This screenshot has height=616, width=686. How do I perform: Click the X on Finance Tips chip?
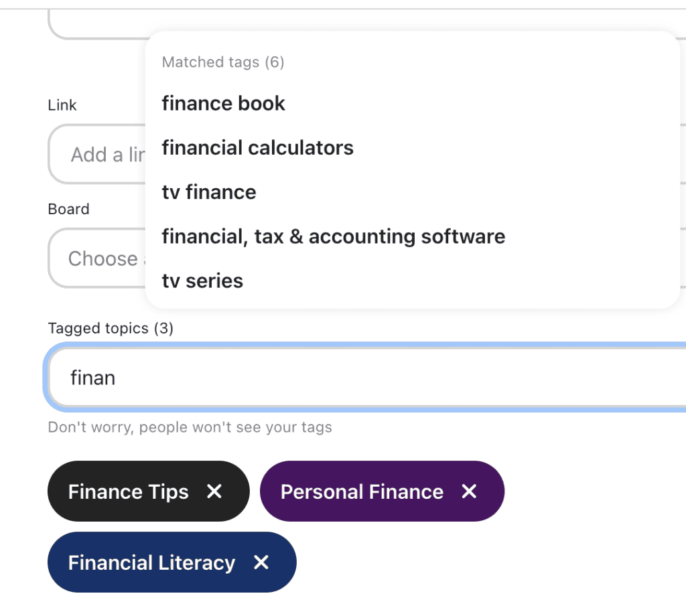[x=214, y=491]
